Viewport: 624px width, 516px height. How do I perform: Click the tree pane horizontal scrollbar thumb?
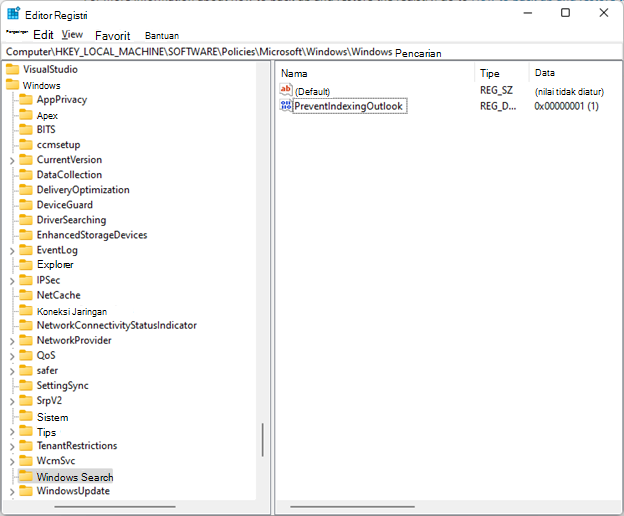[115, 506]
